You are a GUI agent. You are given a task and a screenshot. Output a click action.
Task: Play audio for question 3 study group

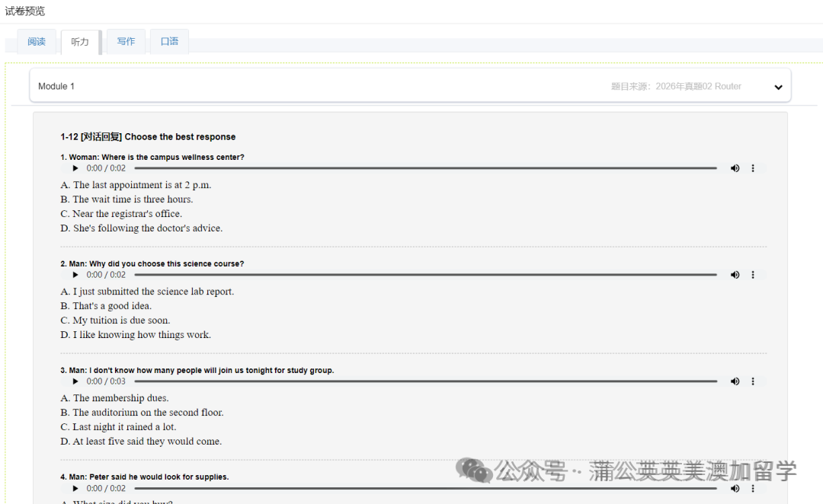pos(75,381)
